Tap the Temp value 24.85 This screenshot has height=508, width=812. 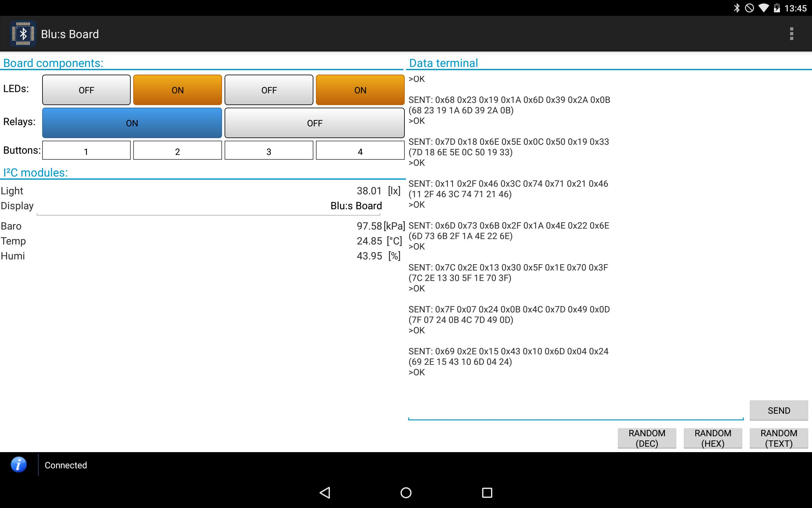pos(369,241)
